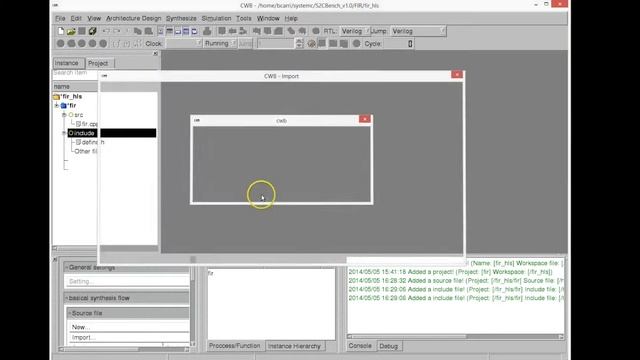The height and width of the screenshot is (360, 640).
Task: Toggle the fifth blue window layout icon
Action: [x=195, y=31]
